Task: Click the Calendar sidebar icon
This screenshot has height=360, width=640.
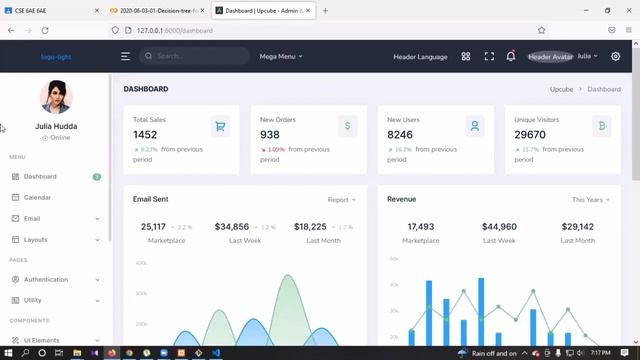Action: pos(15,197)
